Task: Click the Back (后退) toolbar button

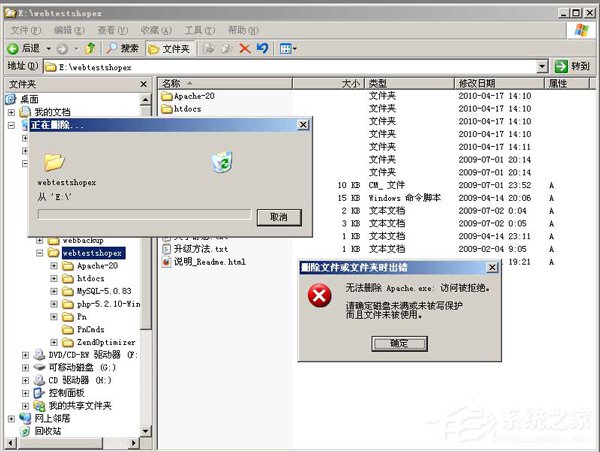Action: pyautogui.click(x=24, y=48)
